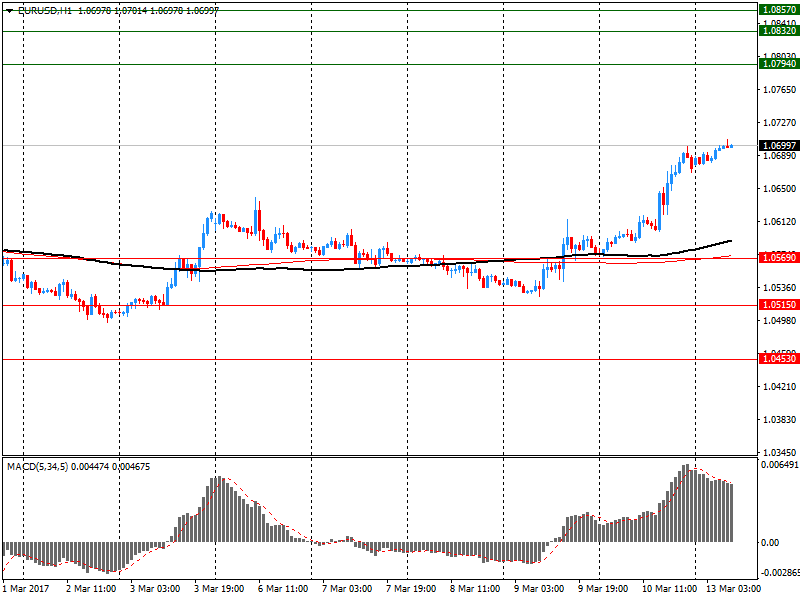
Task: Click the red 1.05690 support price label
Action: (779, 258)
